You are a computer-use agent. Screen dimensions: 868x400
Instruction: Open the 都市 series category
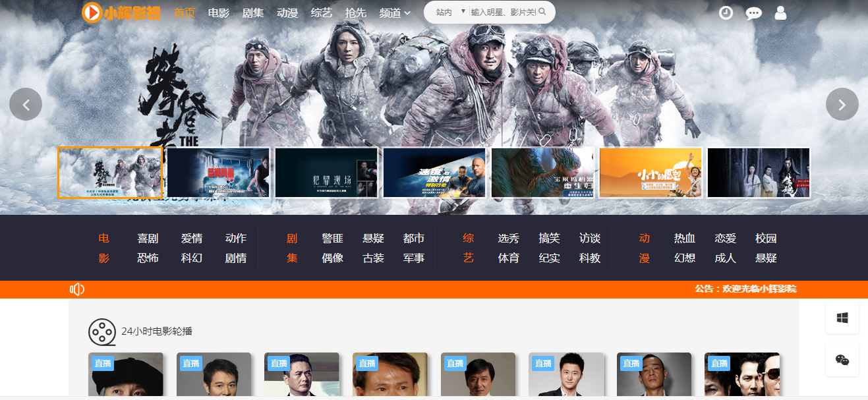tap(414, 239)
